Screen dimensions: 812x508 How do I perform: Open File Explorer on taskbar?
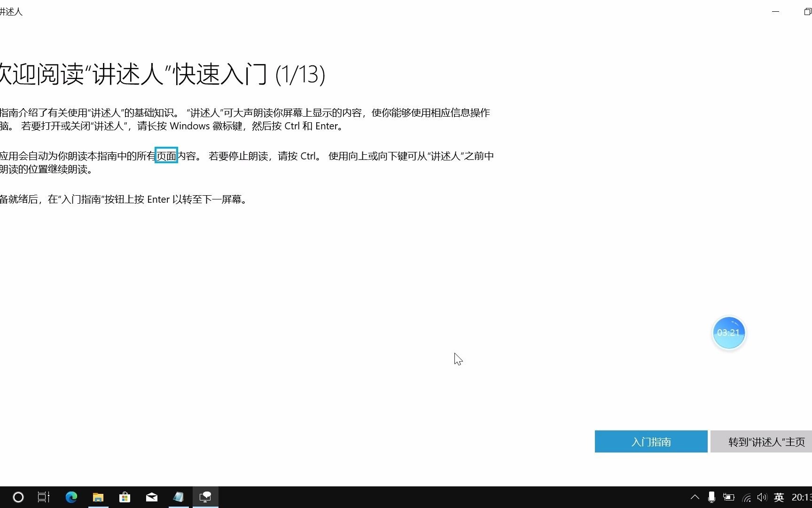pyautogui.click(x=98, y=497)
